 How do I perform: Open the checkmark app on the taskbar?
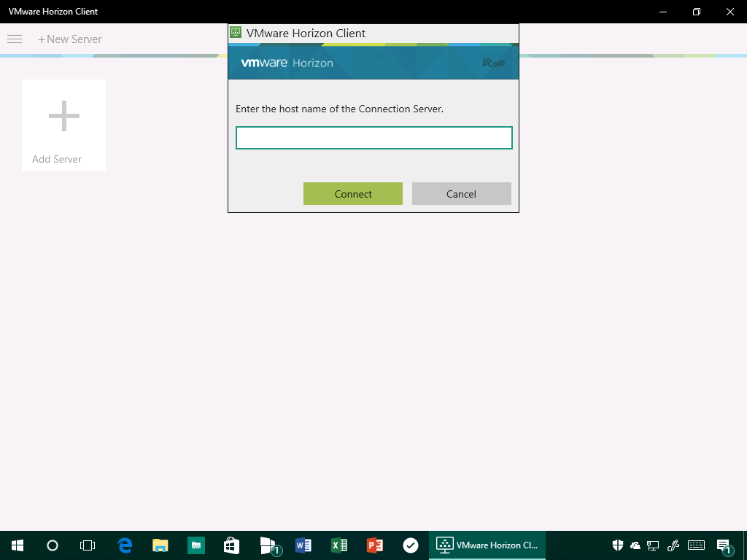tap(411, 545)
